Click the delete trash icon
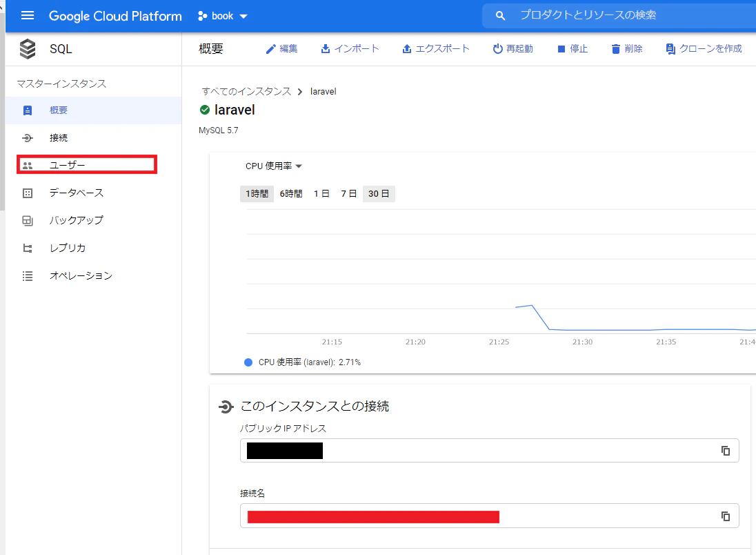 point(616,49)
